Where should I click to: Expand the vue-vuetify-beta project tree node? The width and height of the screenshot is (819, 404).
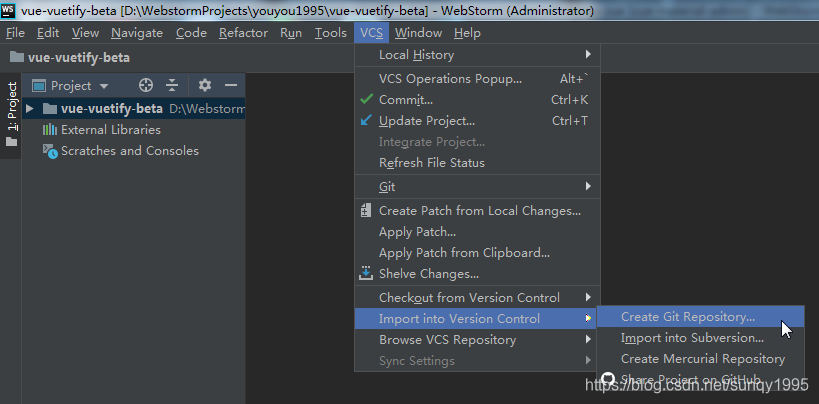30,109
